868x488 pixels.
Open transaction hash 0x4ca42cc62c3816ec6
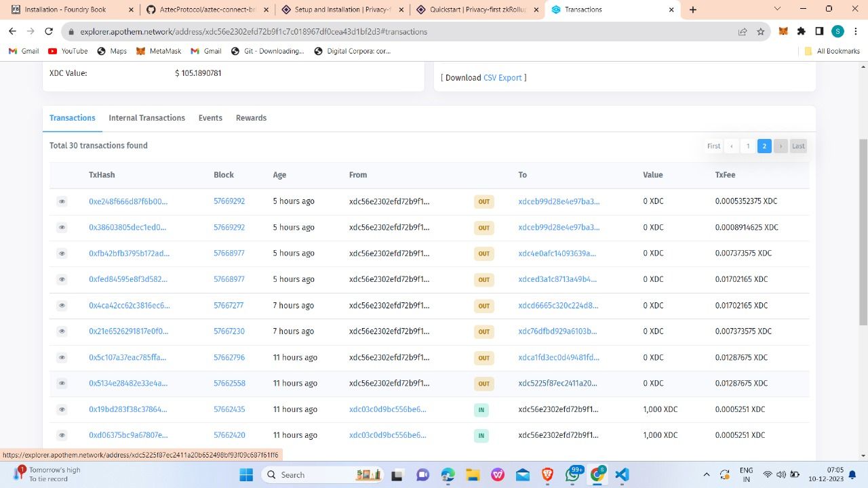tap(129, 305)
